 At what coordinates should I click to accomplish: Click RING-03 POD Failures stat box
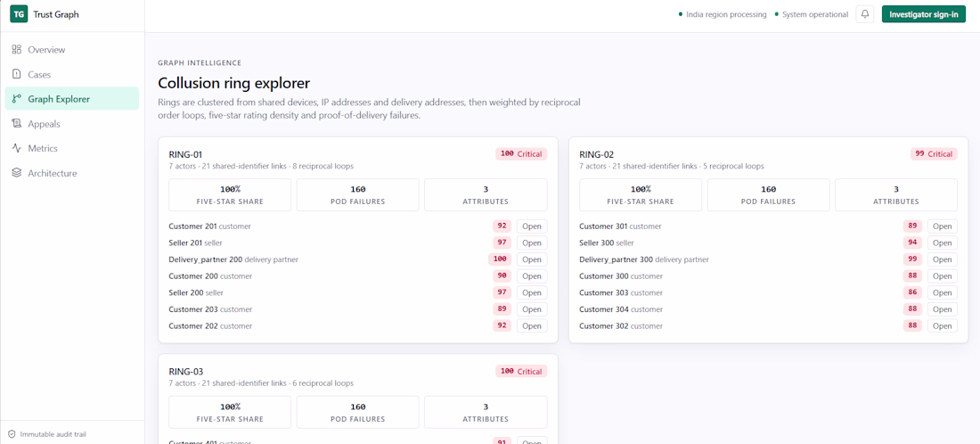coord(357,412)
